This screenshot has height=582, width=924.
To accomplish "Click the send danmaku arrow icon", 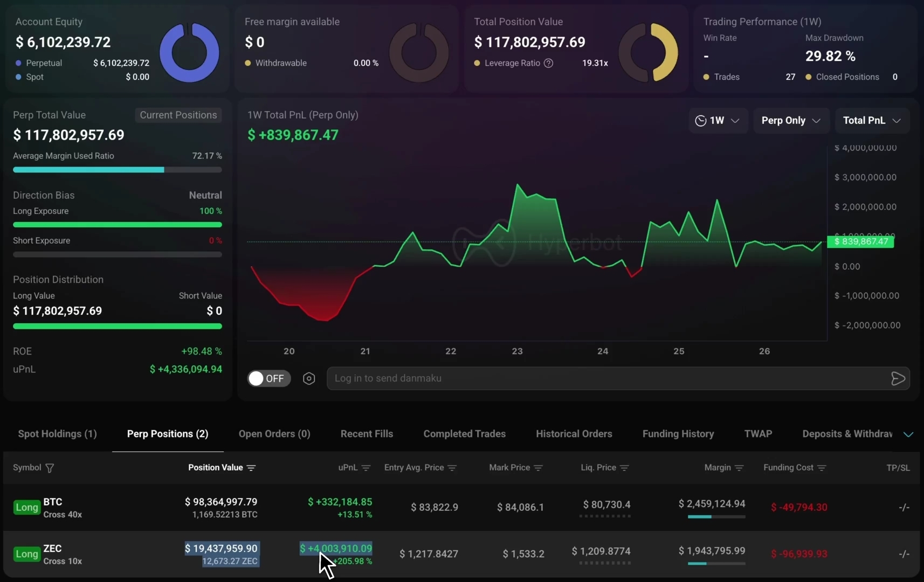I will 898,378.
